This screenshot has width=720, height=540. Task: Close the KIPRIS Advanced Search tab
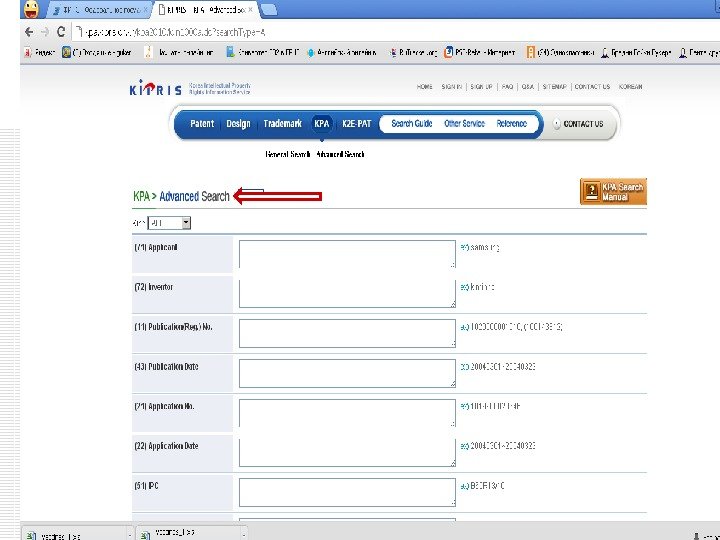pos(251,10)
